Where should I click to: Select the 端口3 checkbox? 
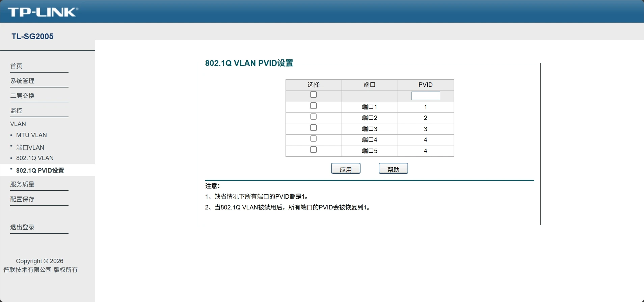(x=314, y=128)
